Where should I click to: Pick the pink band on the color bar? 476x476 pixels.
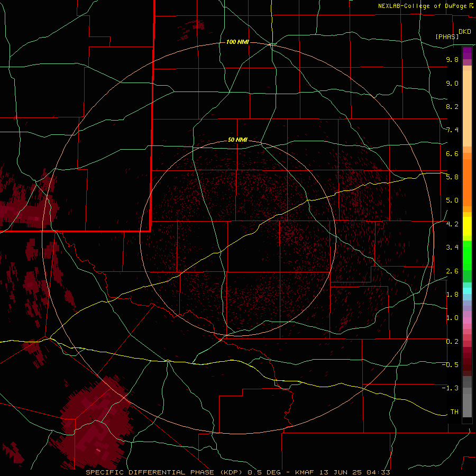[x=467, y=321]
